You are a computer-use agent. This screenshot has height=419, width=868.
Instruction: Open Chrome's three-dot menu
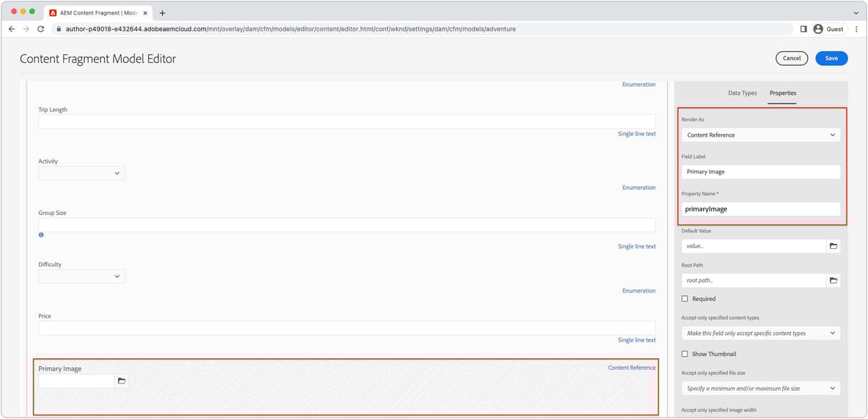(x=856, y=29)
